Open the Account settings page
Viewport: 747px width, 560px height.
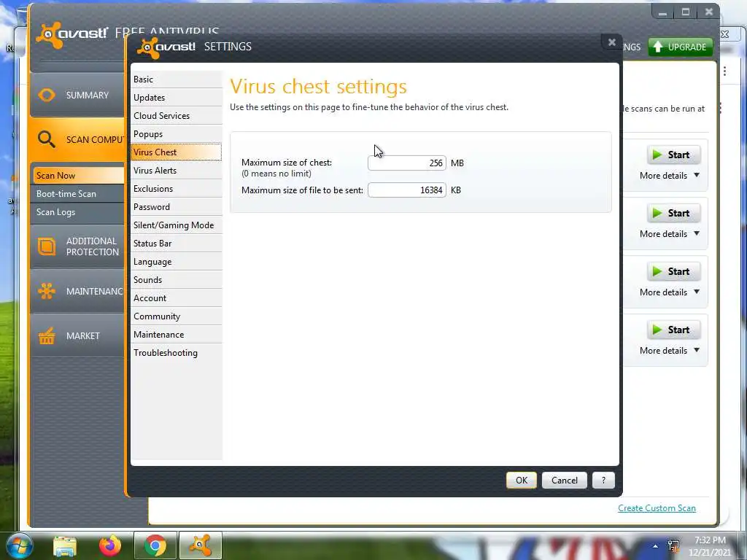point(177,298)
